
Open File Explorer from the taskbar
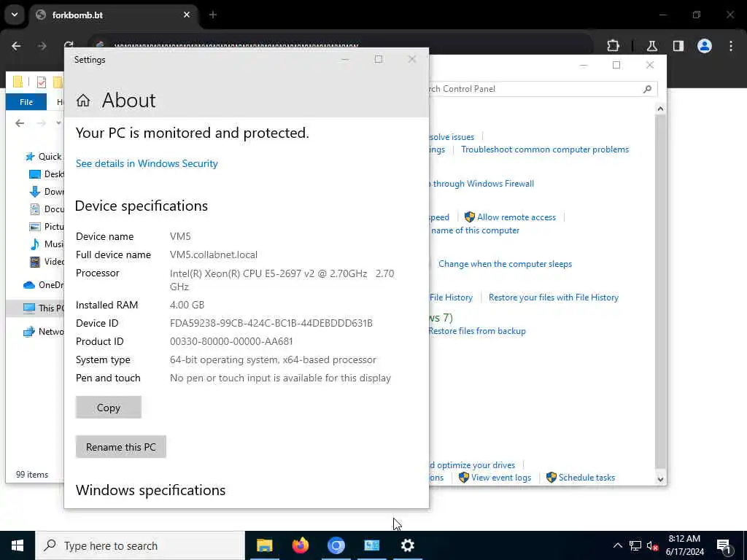pos(264,545)
